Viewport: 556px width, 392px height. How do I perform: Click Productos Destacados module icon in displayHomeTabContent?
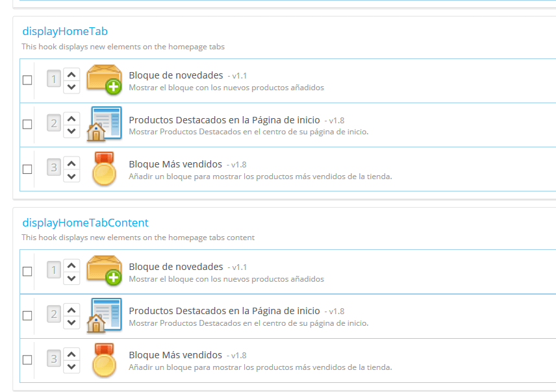click(x=104, y=315)
